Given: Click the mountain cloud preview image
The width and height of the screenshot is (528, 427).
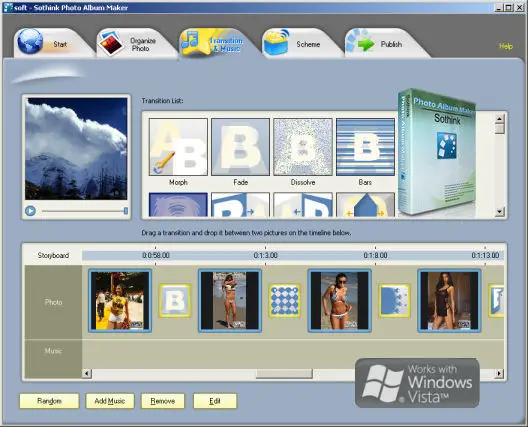Looking at the screenshot, I should 76,149.
